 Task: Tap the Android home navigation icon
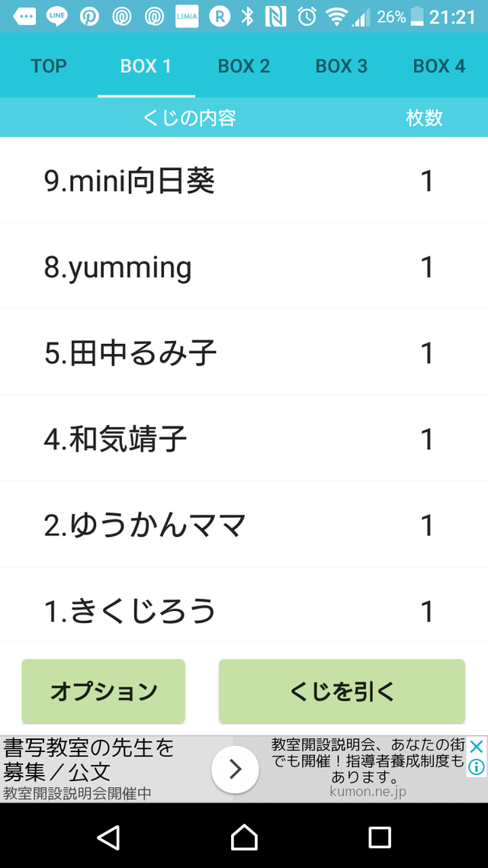tap(244, 837)
